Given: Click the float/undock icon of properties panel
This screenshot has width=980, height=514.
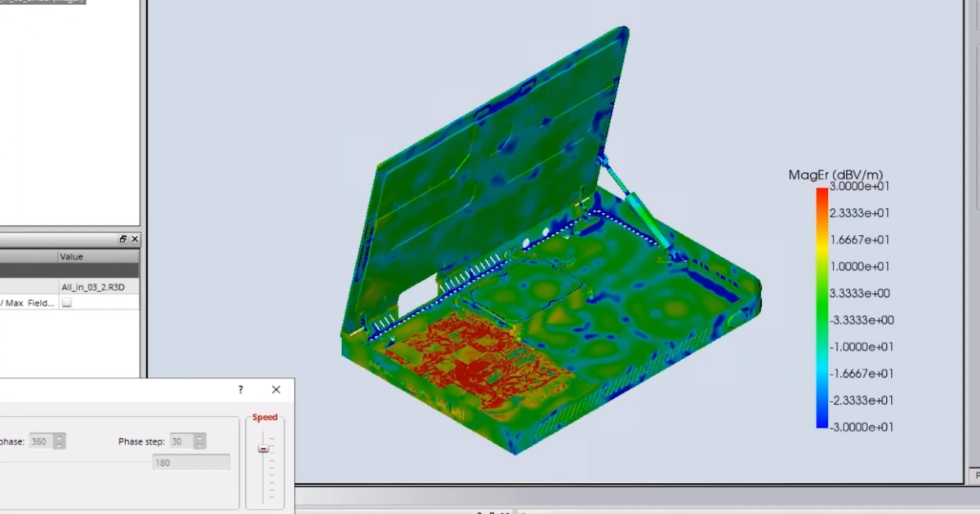Looking at the screenshot, I should [122, 239].
